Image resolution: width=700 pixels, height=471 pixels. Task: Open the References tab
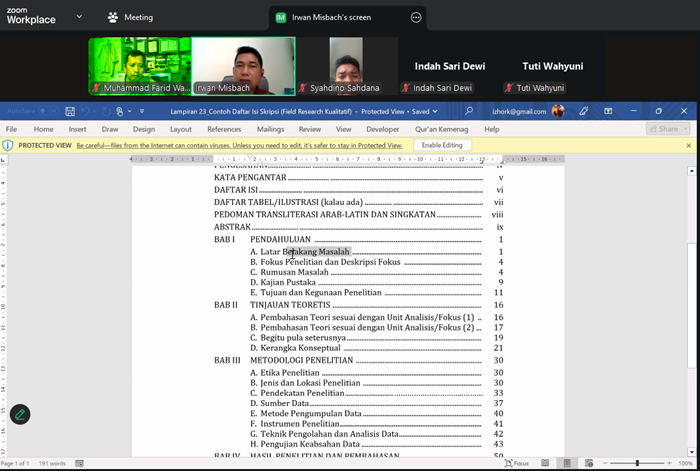(x=224, y=129)
